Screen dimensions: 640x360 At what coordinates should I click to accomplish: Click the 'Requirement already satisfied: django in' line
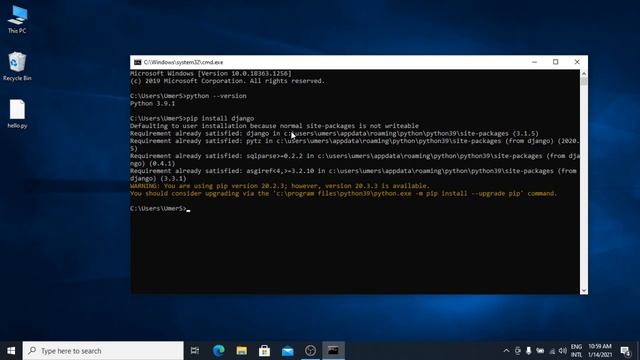pyautogui.click(x=334, y=133)
